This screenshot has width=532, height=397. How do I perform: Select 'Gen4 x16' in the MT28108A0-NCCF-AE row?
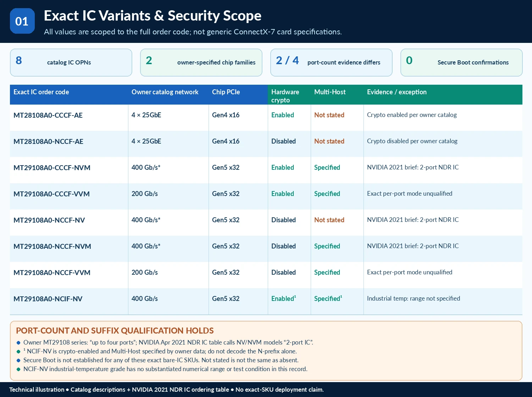[226, 141]
